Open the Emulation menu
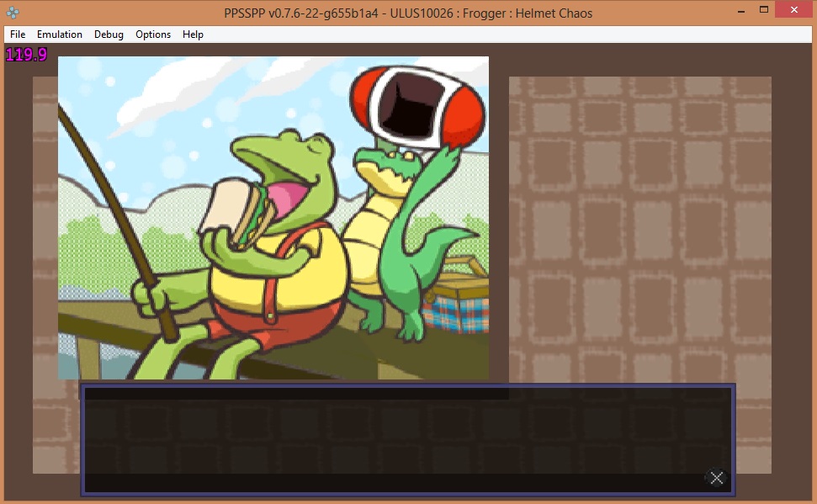The image size is (817, 504). (x=60, y=34)
